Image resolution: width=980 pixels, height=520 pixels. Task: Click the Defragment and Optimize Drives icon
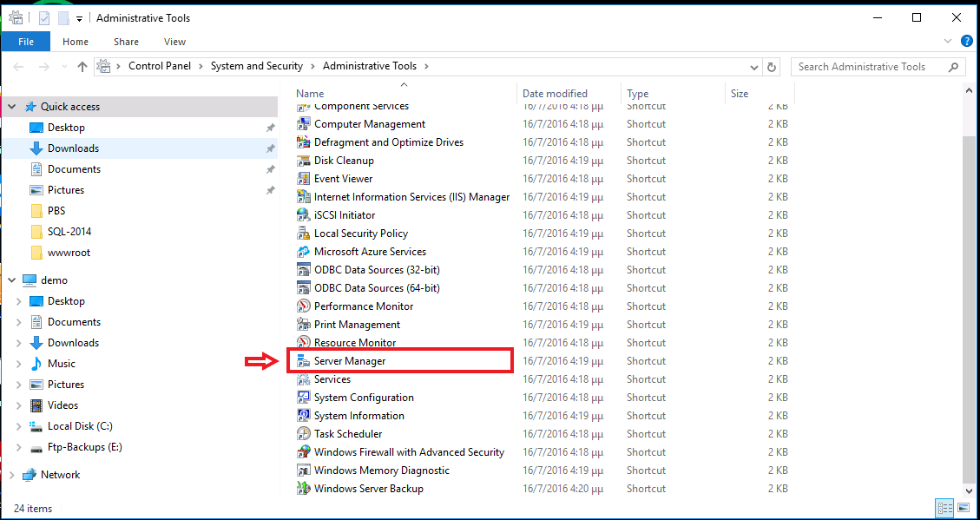pos(304,142)
